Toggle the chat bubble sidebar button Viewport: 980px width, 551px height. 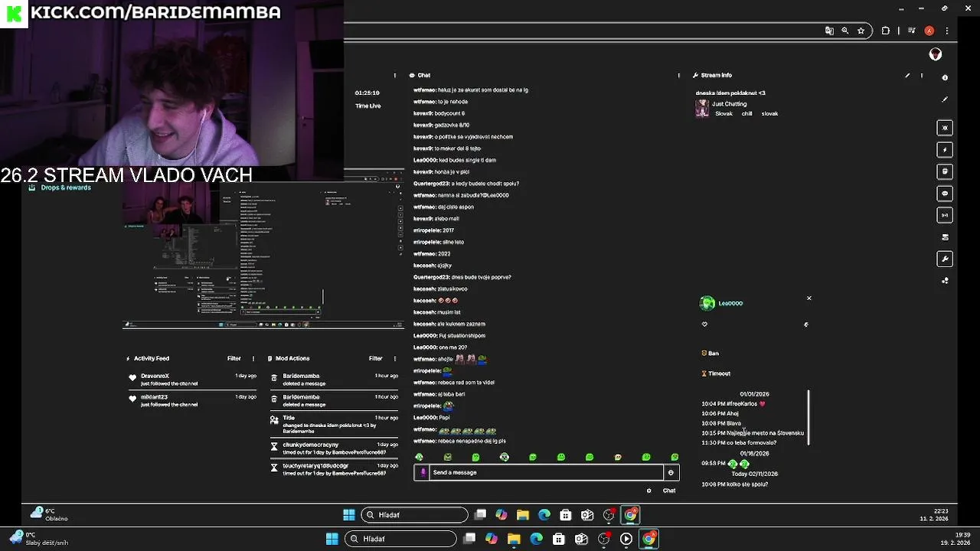[x=945, y=194]
